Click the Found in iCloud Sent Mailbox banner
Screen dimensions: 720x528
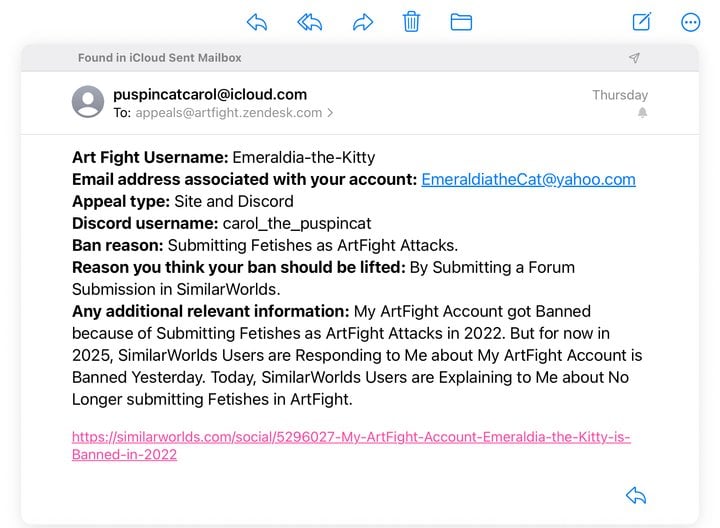pyautogui.click(x=360, y=58)
